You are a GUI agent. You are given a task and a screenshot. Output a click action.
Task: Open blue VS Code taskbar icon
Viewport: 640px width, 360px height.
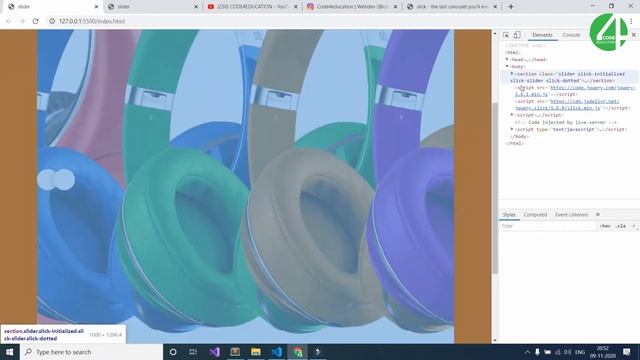click(277, 352)
